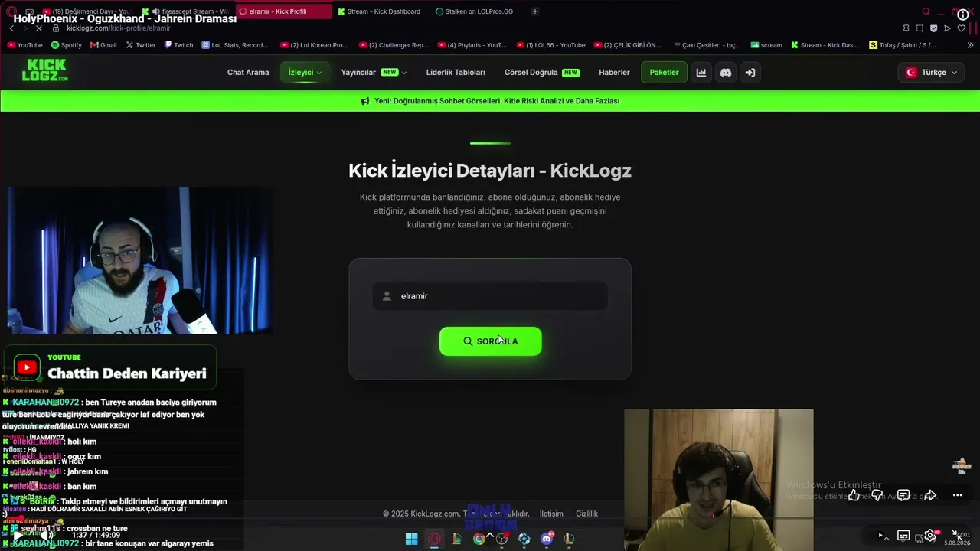Expand the Yayıncılar dropdown menu
The height and width of the screenshot is (551, 980).
(x=374, y=73)
